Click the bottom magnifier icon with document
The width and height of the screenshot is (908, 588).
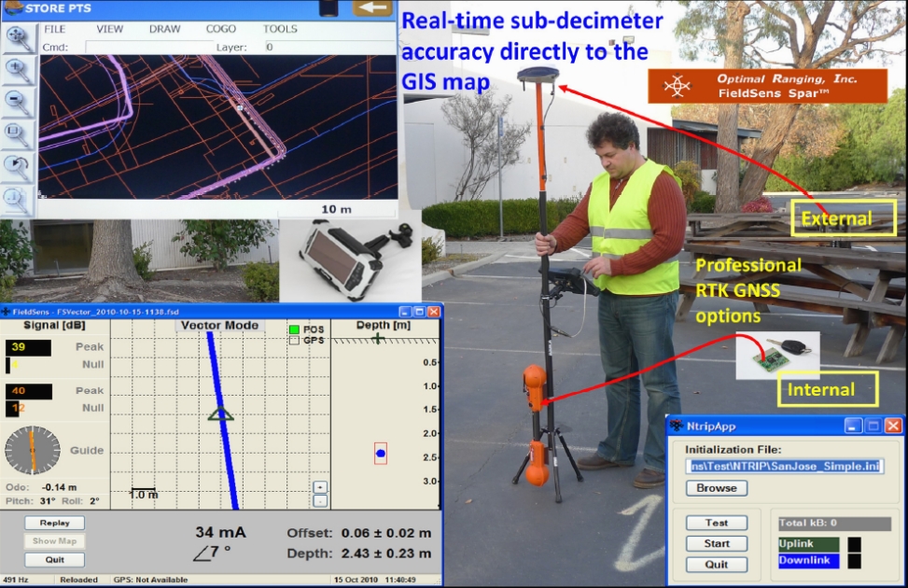pyautogui.click(x=19, y=200)
